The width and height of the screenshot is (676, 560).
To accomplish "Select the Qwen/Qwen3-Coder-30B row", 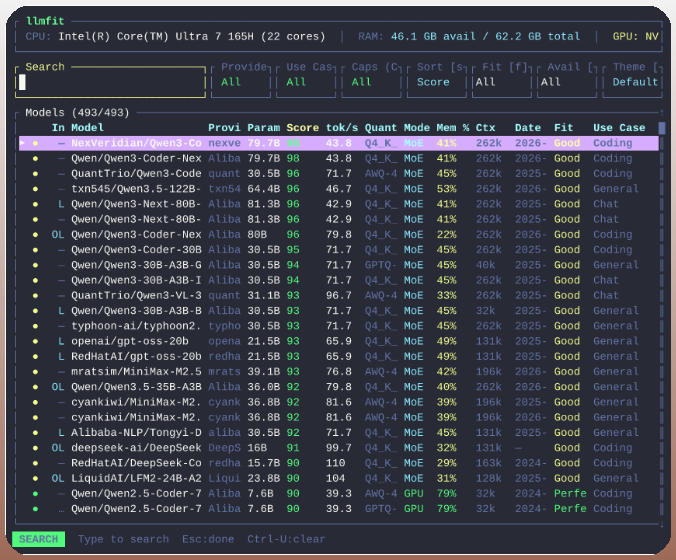I will (339, 250).
